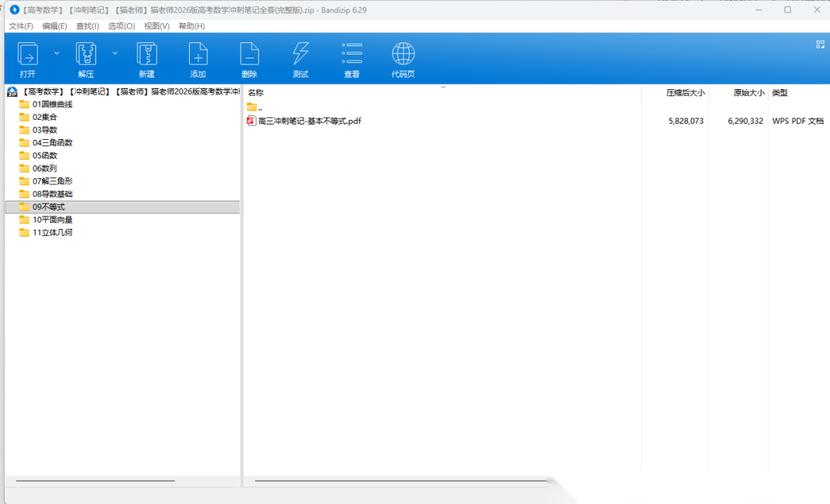Open the 文件(F) menu

(21, 26)
